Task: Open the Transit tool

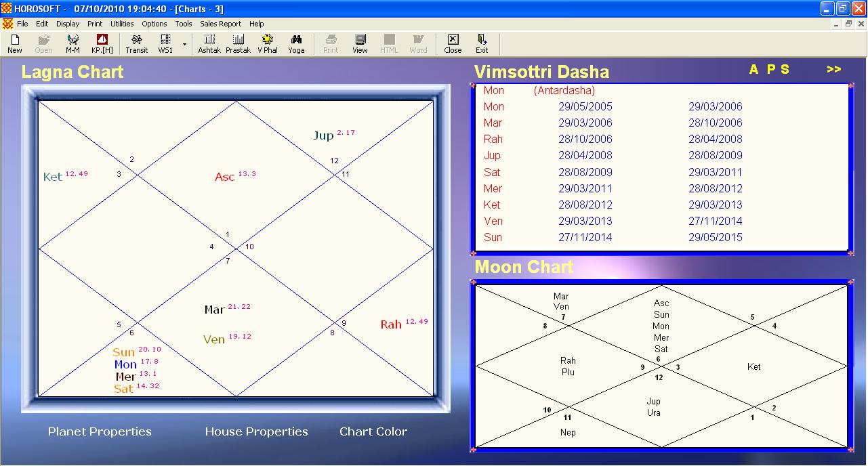Action: [137, 44]
